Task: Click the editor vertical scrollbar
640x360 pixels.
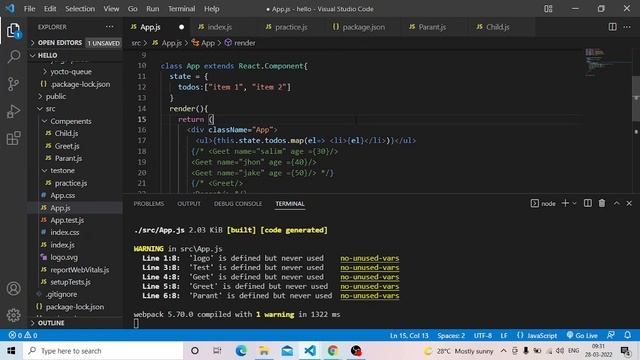Action: [636, 98]
